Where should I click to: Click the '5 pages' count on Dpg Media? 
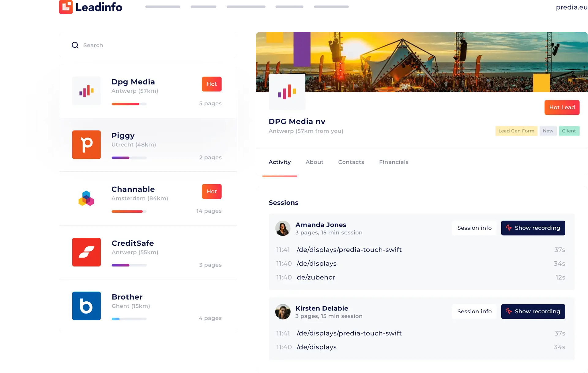[x=210, y=103]
